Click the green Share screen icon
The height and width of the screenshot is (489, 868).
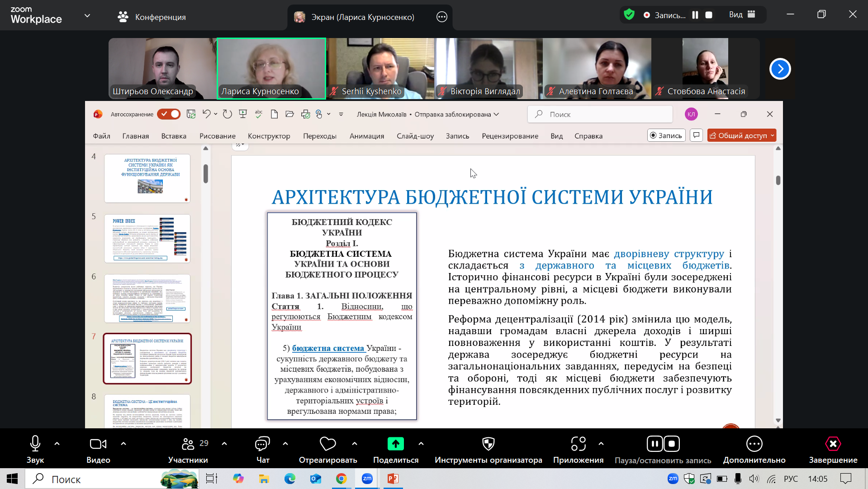tap(395, 444)
